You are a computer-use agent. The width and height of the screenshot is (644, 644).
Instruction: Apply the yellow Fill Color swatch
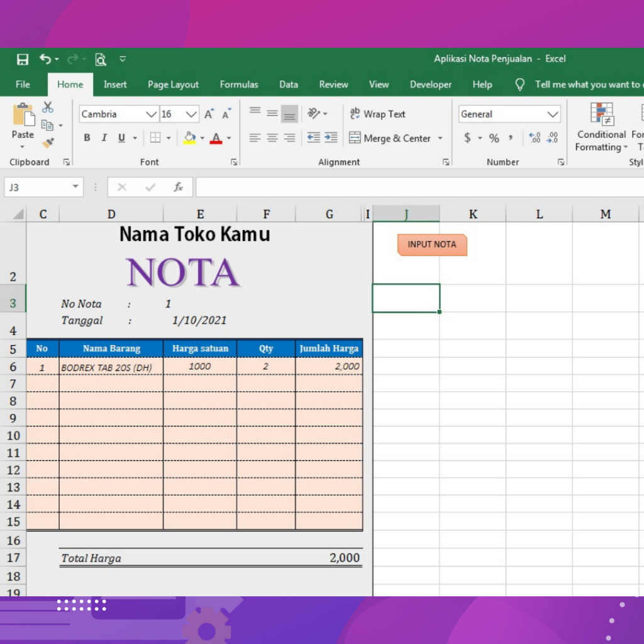coord(189,138)
